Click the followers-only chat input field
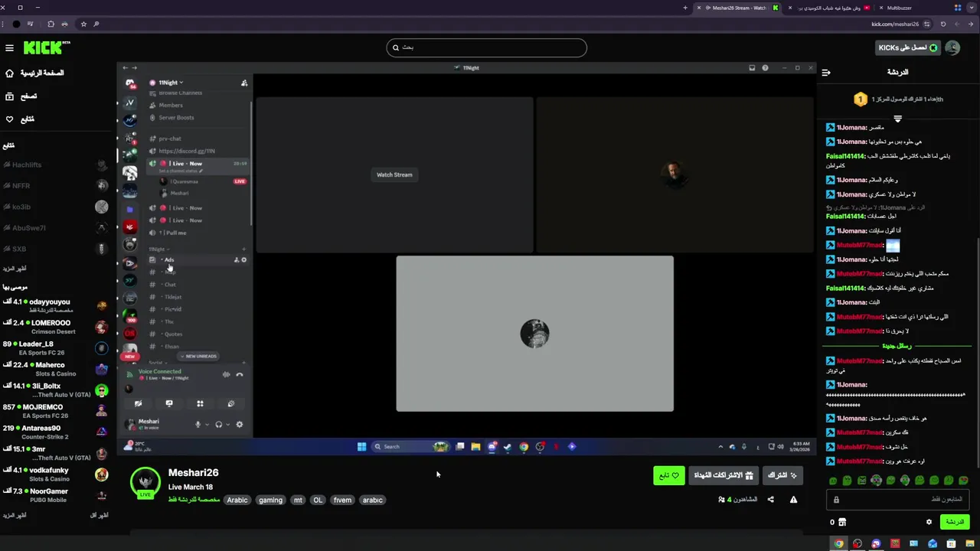The width and height of the screenshot is (980, 551). tap(897, 500)
